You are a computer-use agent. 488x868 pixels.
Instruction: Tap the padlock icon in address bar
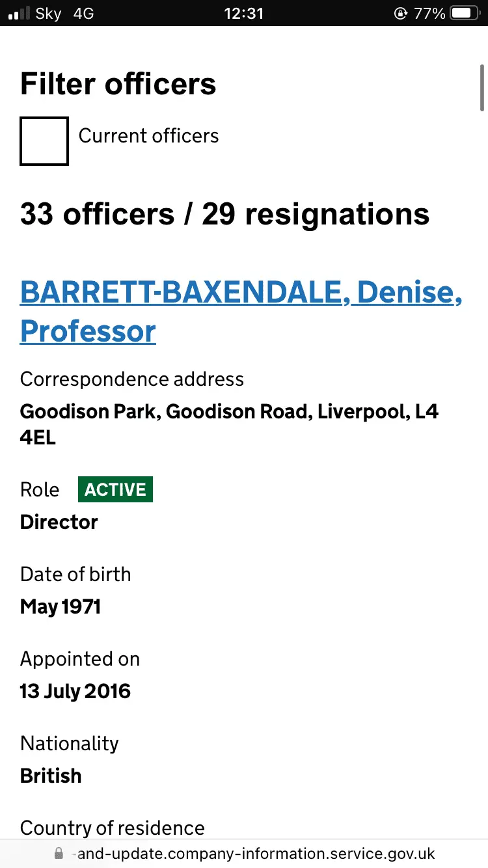click(x=59, y=853)
